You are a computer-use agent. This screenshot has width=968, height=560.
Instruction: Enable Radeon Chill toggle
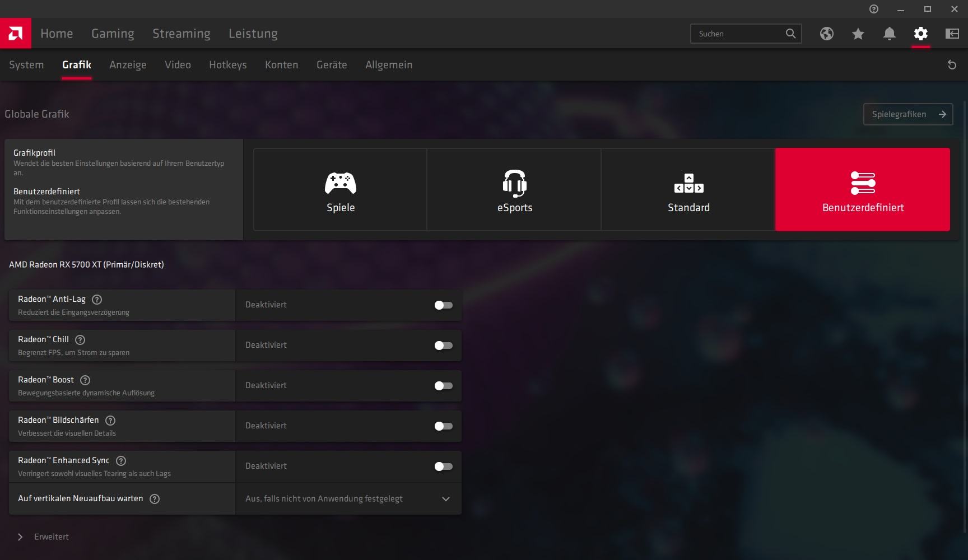[443, 346]
